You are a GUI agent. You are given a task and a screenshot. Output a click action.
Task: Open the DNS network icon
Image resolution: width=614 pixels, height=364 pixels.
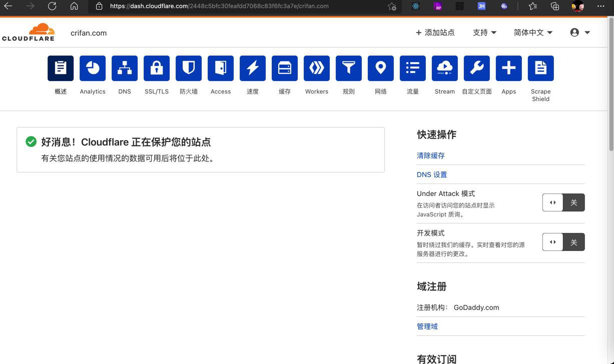click(125, 68)
